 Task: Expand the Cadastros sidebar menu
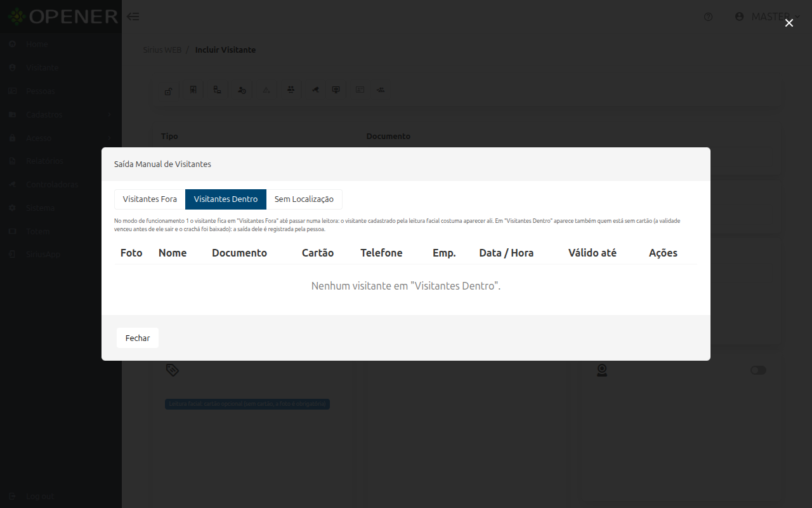point(61,114)
